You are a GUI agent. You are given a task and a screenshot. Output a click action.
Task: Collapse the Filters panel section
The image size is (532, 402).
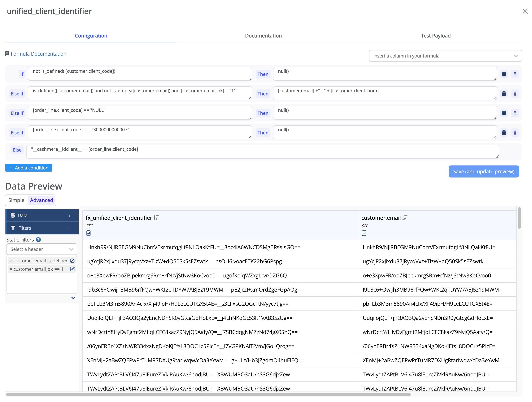[x=42, y=228]
